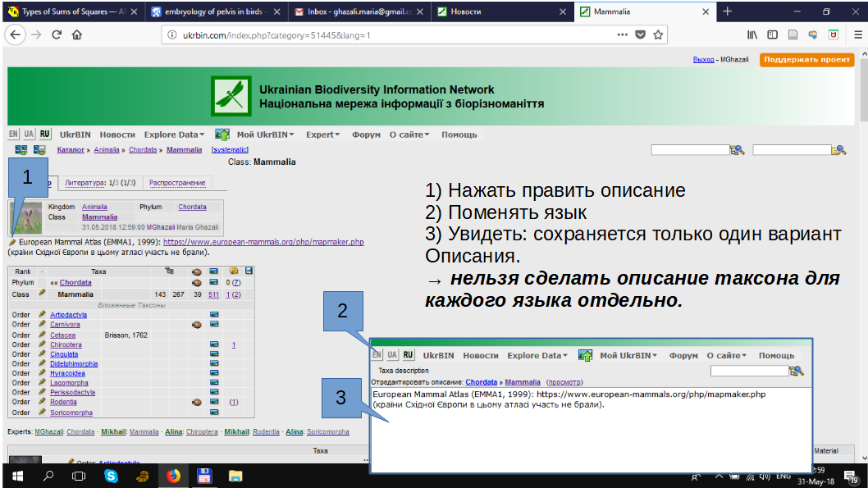Select RU language button under the green banner
Viewport: 868px width, 488px height.
click(44, 135)
